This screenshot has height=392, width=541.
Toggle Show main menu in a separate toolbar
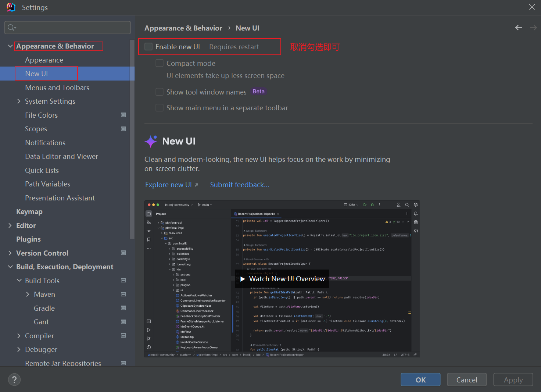click(x=160, y=107)
